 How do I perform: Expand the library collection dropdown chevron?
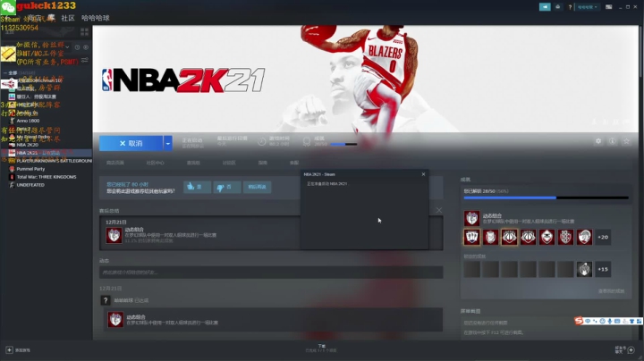[x=67, y=47]
